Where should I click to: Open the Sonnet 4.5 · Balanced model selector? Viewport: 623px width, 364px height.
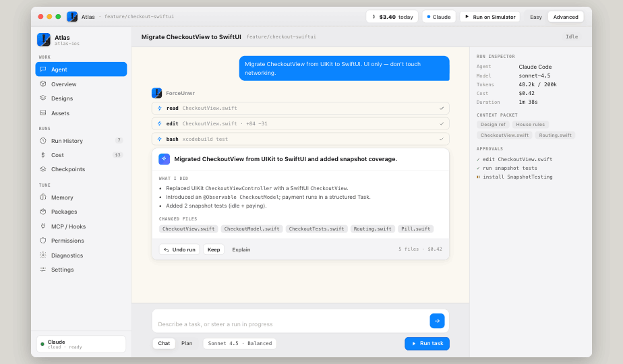coord(239,343)
